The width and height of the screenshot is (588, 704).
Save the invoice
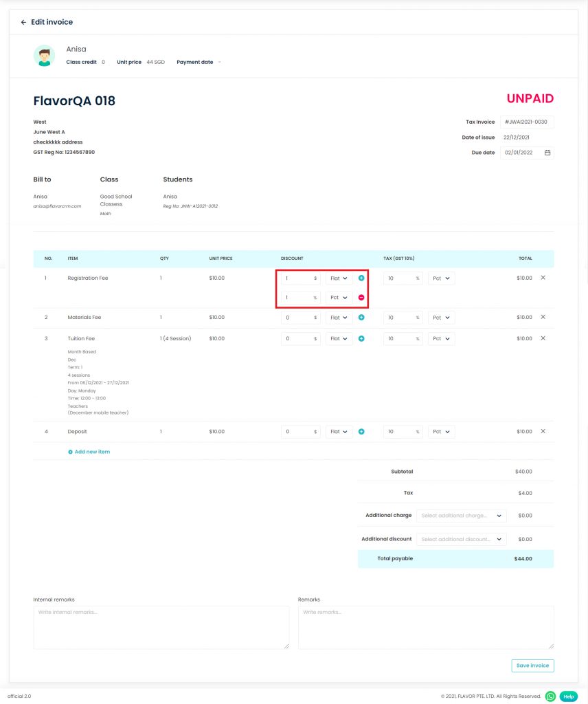(x=532, y=665)
